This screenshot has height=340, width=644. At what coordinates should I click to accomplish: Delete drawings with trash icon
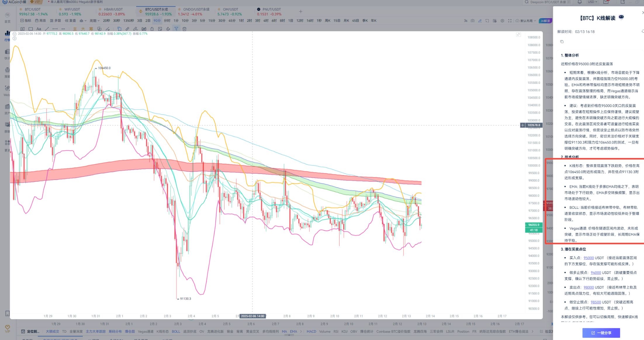[184, 29]
